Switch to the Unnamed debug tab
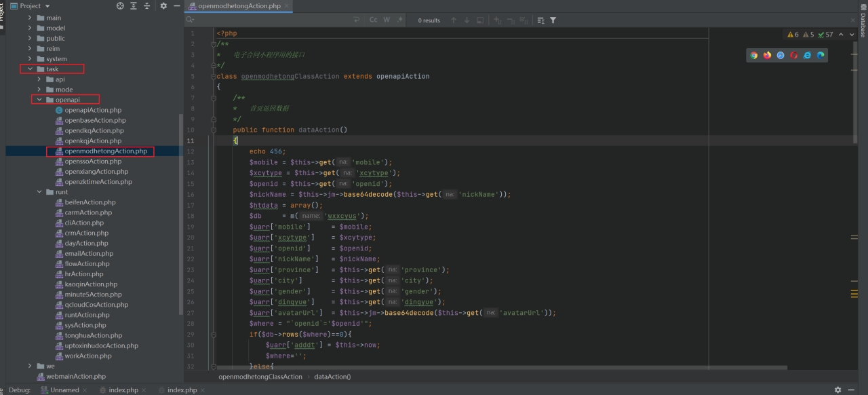The width and height of the screenshot is (868, 395). pyautogui.click(x=64, y=390)
